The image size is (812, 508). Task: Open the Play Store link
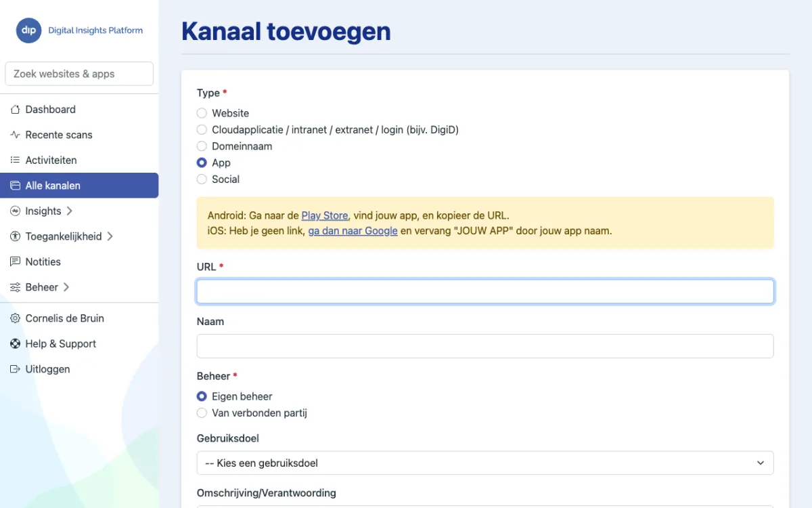[x=325, y=215]
